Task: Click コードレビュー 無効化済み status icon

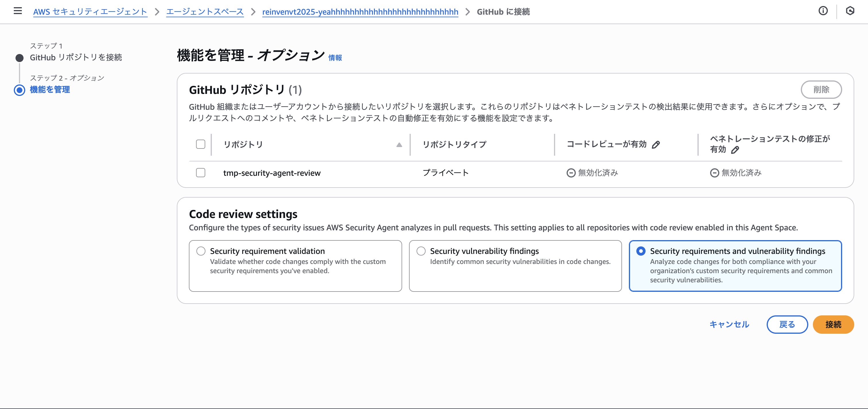Action: click(571, 173)
